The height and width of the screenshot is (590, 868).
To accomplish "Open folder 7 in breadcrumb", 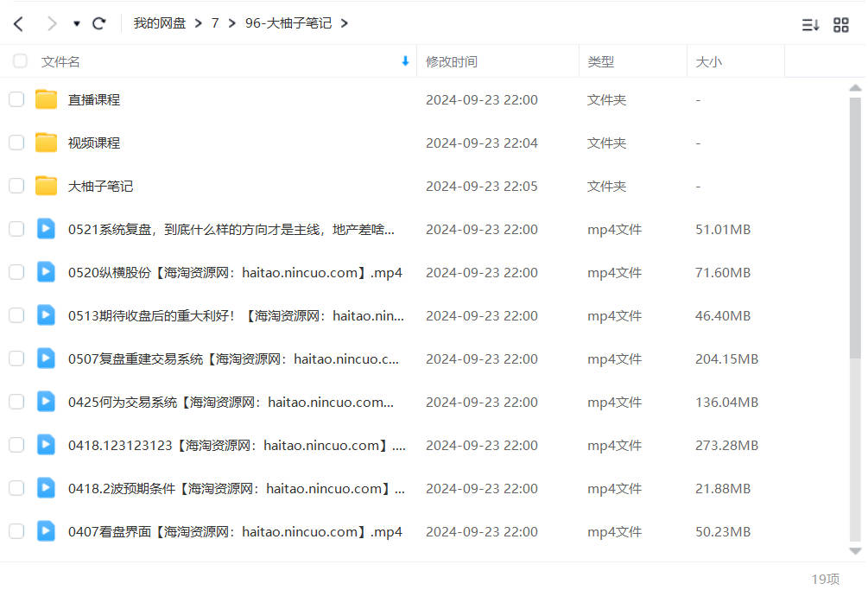I will pyautogui.click(x=215, y=23).
